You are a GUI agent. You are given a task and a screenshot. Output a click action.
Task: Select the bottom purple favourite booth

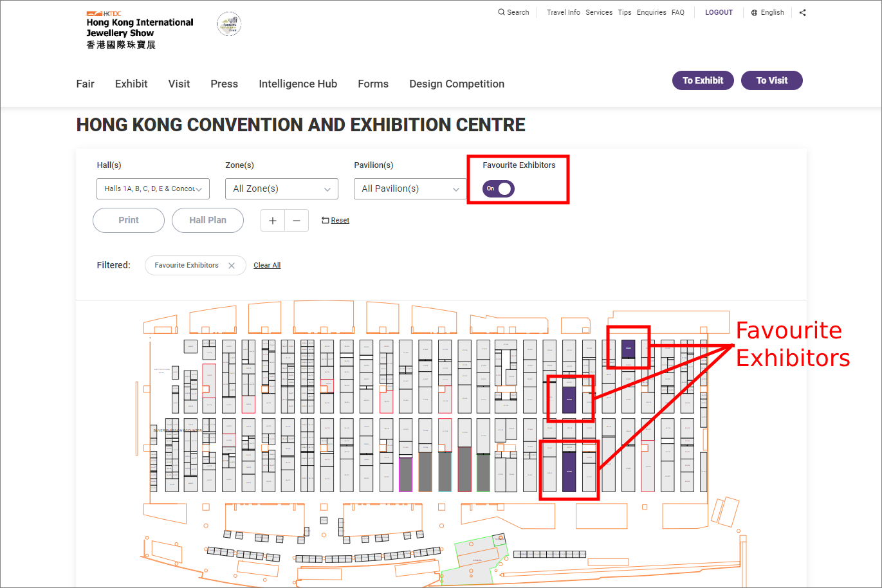tap(569, 472)
